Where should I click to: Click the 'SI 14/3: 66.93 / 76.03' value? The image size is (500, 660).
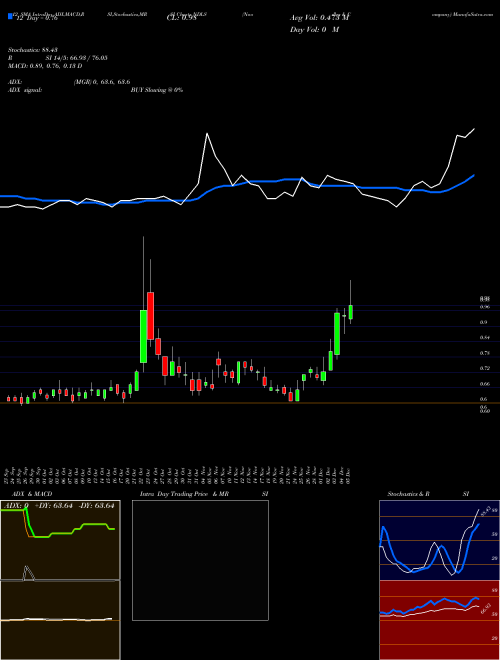(x=77, y=58)
